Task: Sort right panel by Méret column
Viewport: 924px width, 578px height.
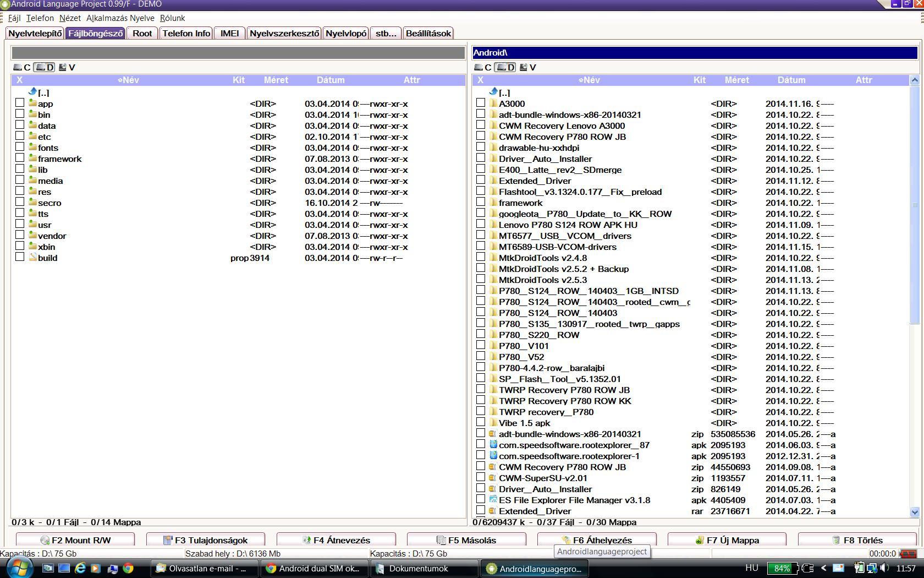Action: tap(736, 80)
